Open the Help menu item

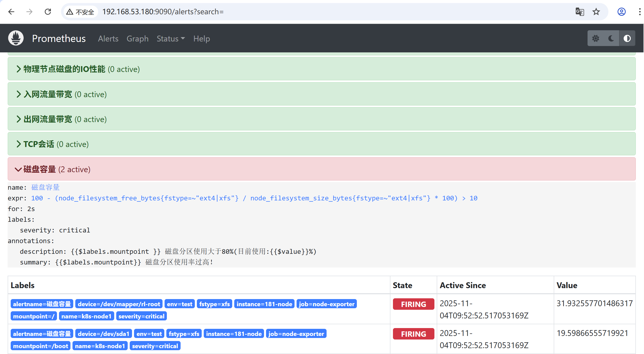click(x=201, y=38)
